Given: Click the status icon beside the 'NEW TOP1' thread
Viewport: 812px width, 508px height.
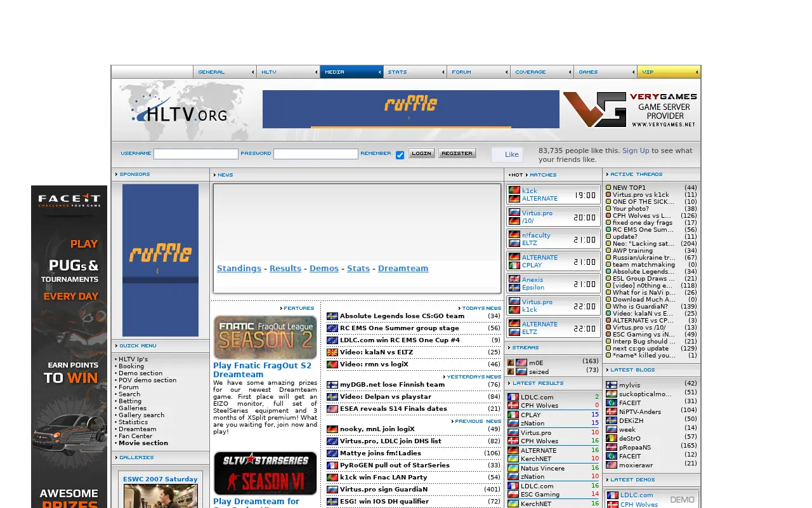Looking at the screenshot, I should 608,188.
